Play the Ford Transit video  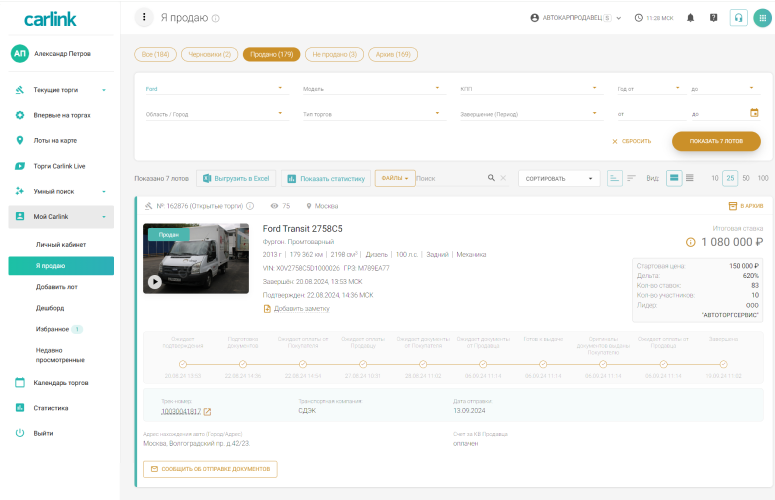click(155, 281)
